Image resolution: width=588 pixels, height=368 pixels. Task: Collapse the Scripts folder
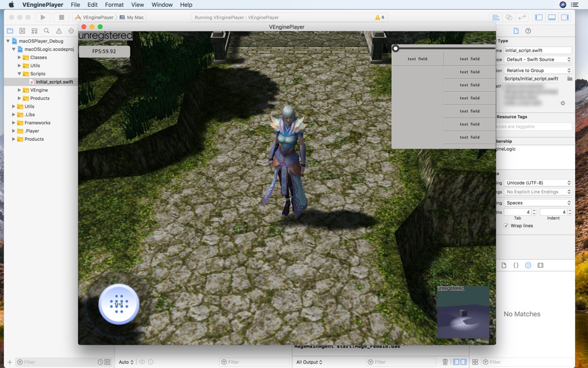click(19, 74)
